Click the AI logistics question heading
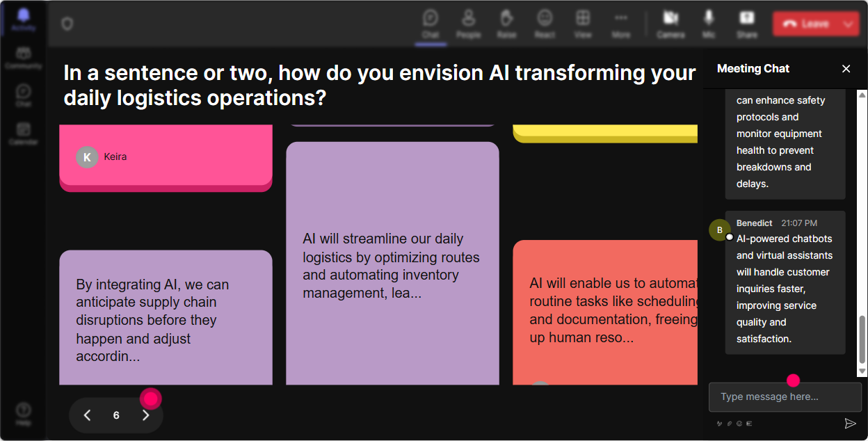 click(380, 85)
